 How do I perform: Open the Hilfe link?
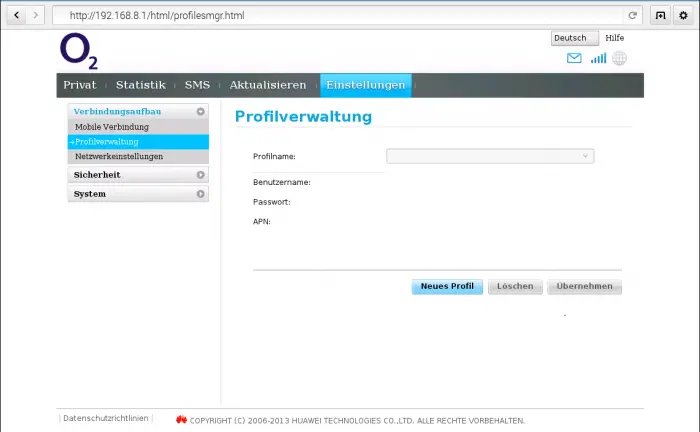[615, 38]
